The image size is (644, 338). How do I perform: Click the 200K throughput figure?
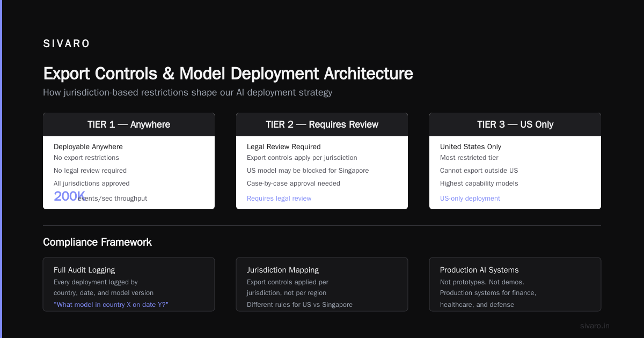pyautogui.click(x=70, y=196)
